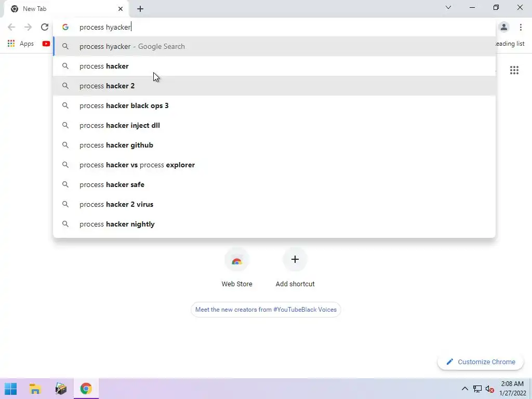Click the address bar with 'process hyacker'
This screenshot has width=532, height=399.
click(274, 27)
